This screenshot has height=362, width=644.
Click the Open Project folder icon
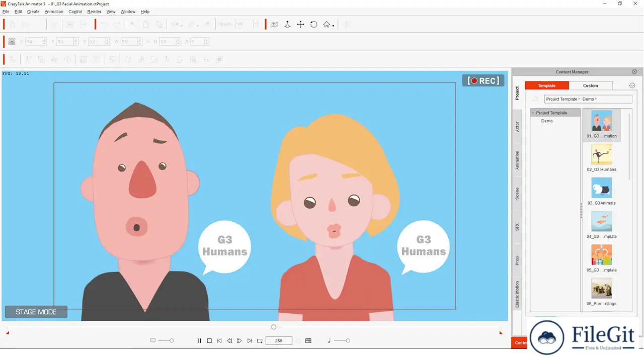point(26,24)
